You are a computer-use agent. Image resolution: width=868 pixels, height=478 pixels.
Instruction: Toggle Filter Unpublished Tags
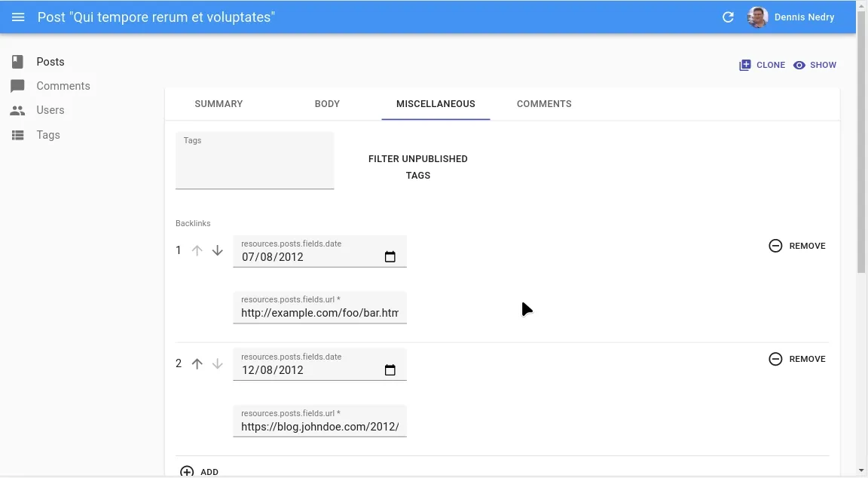pos(417,167)
